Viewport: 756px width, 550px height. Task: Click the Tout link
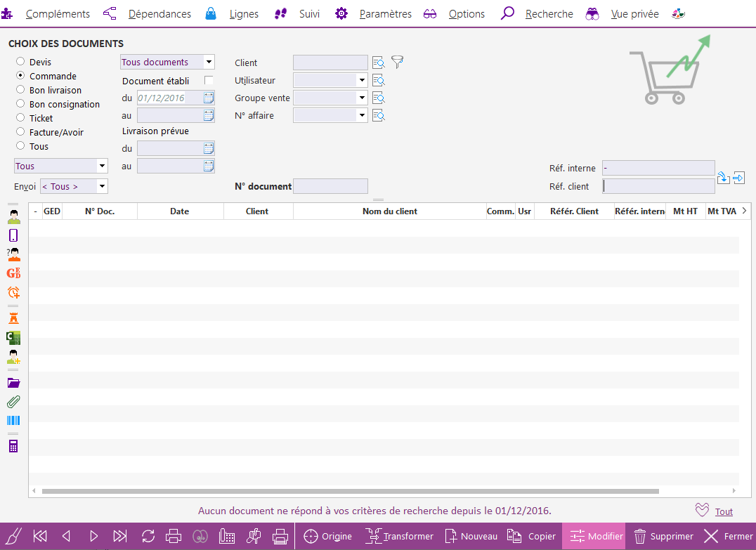(724, 511)
